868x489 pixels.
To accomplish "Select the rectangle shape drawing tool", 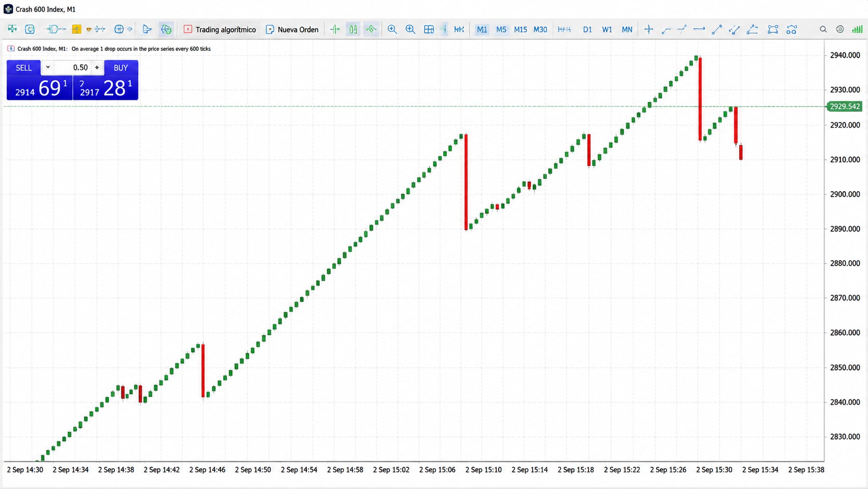I will [x=773, y=29].
